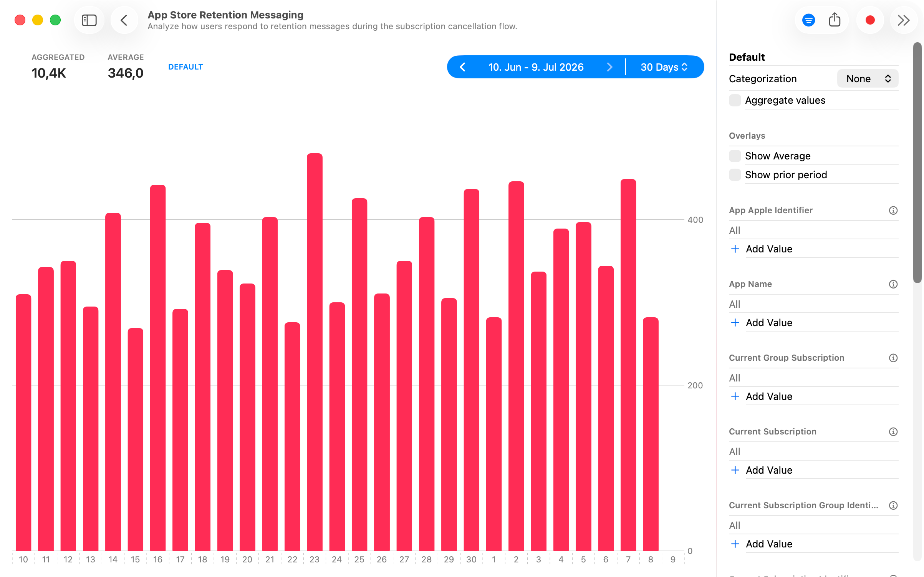Click the macOS green zoom button
924x577 pixels.
[x=55, y=20]
